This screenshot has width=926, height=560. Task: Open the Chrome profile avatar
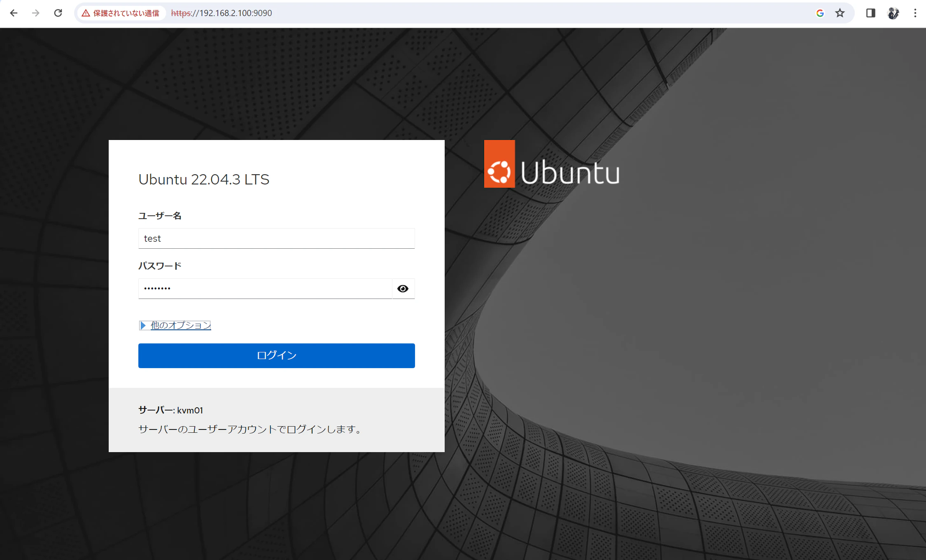[x=893, y=13]
